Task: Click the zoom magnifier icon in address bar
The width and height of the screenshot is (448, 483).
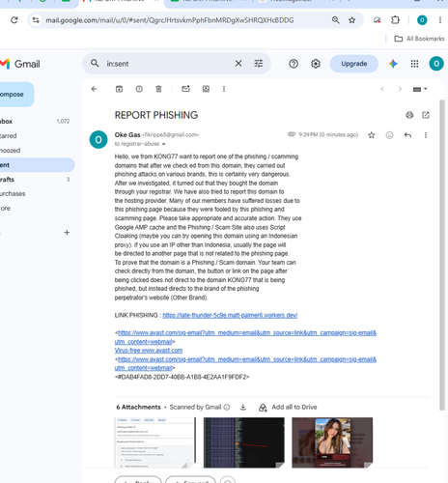Action: click(335, 20)
